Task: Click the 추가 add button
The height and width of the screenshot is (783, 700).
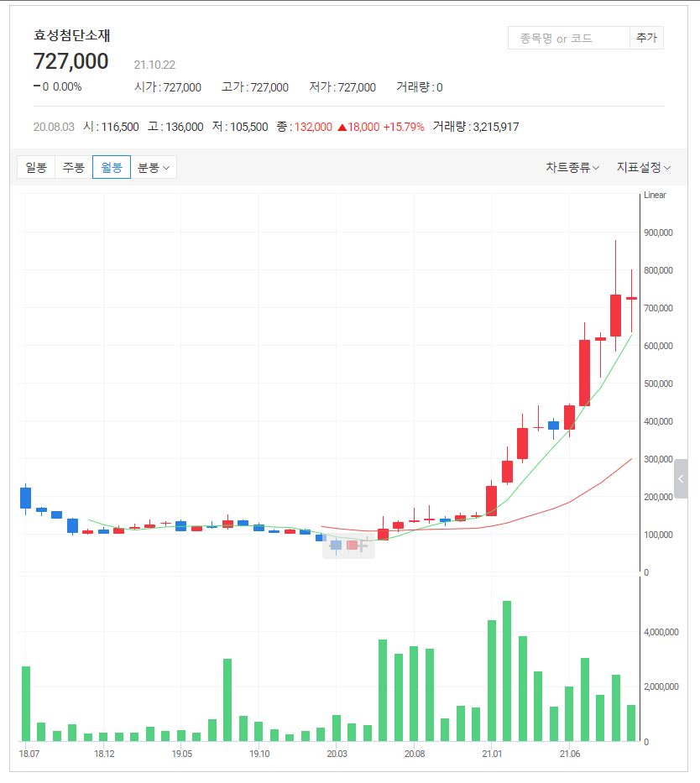Action: pos(646,38)
